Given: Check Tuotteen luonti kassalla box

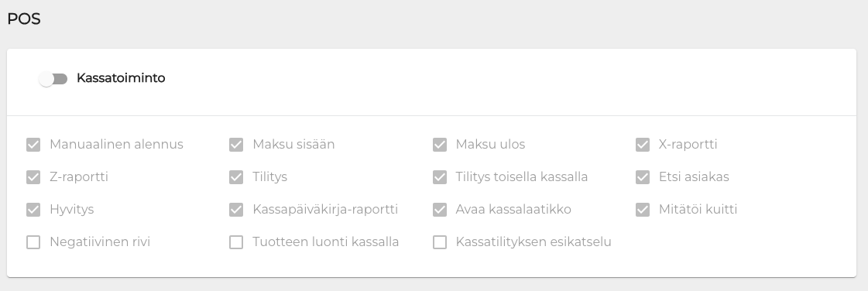Looking at the screenshot, I should (x=236, y=242).
